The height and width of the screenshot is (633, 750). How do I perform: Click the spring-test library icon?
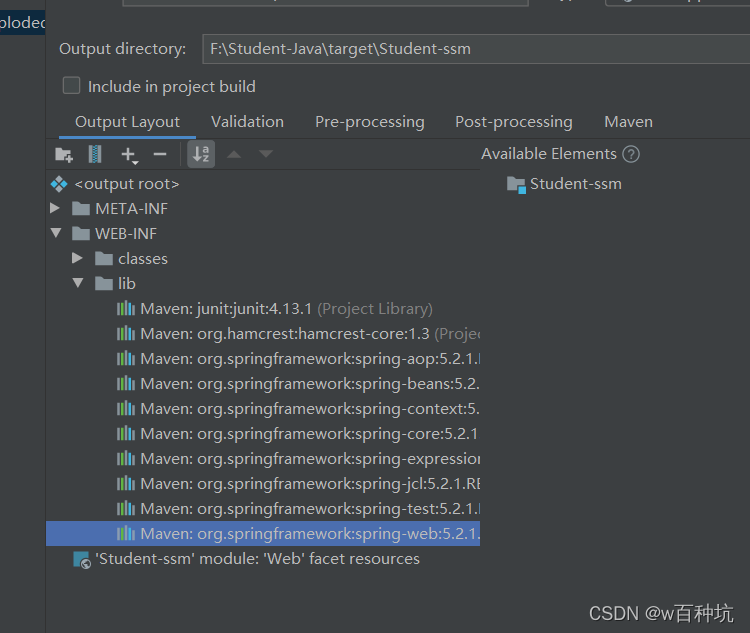click(x=126, y=508)
